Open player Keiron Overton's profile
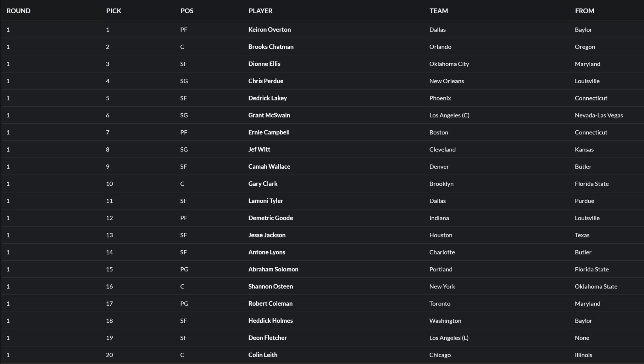644x364 pixels. point(269,30)
